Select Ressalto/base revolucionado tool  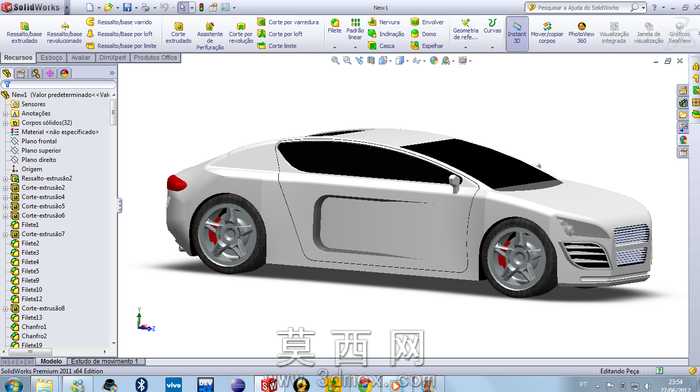(x=65, y=33)
